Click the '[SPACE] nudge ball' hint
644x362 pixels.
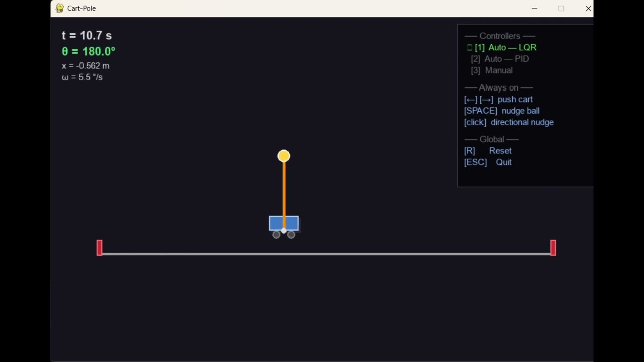click(502, 111)
